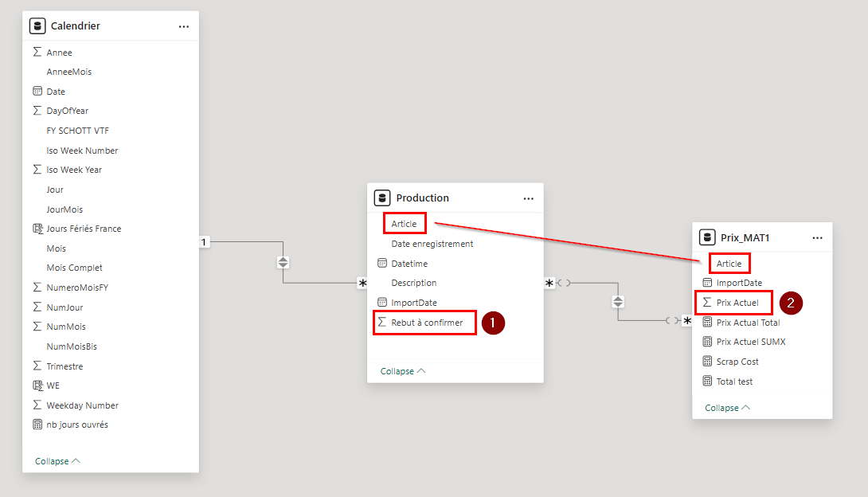
Task: Click the calendar icon beside Datetime
Action: click(382, 264)
